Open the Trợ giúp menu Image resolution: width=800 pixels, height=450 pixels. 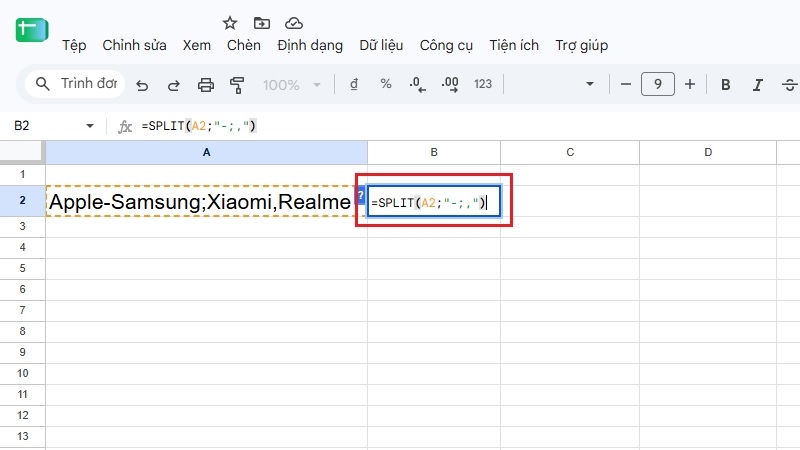[x=582, y=45]
